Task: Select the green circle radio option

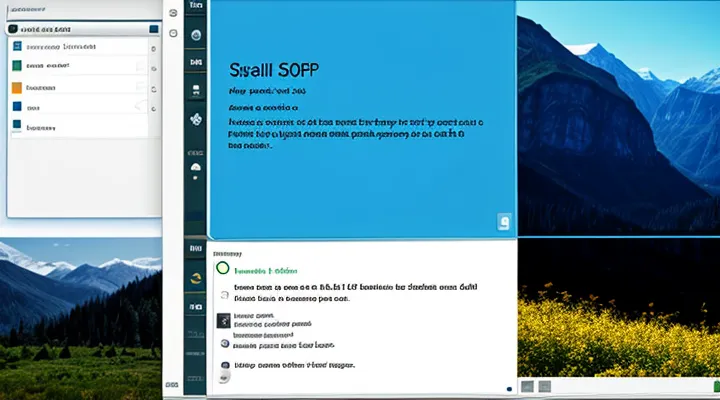Action: pyautogui.click(x=223, y=270)
